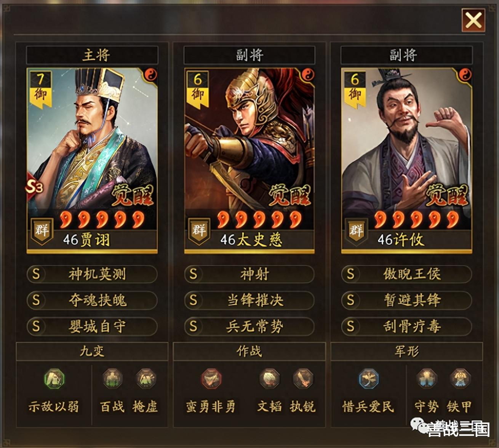This screenshot has height=448, width=499.
Task: Click the 蛮勇非勇 tactic icon
Action: [211, 379]
